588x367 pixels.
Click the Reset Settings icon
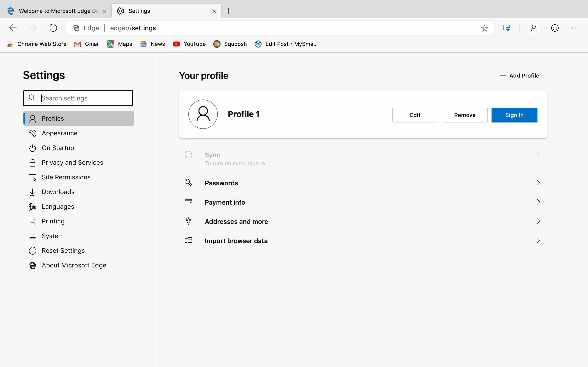pyautogui.click(x=33, y=250)
